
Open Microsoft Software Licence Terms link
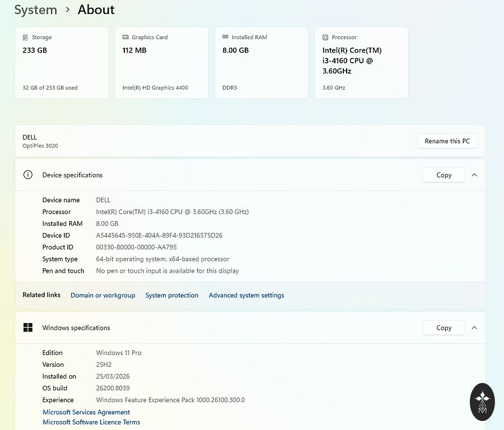click(91, 422)
